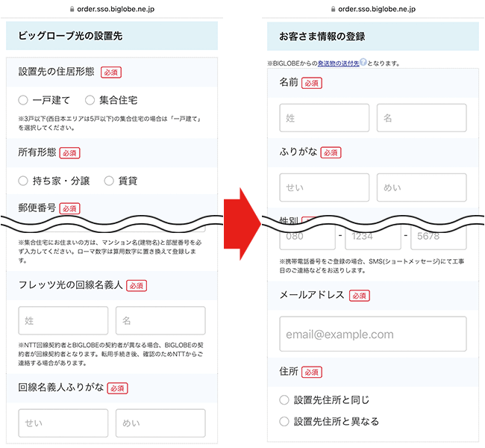
Task: Select the 一戸建て radio button
Action: point(23,100)
